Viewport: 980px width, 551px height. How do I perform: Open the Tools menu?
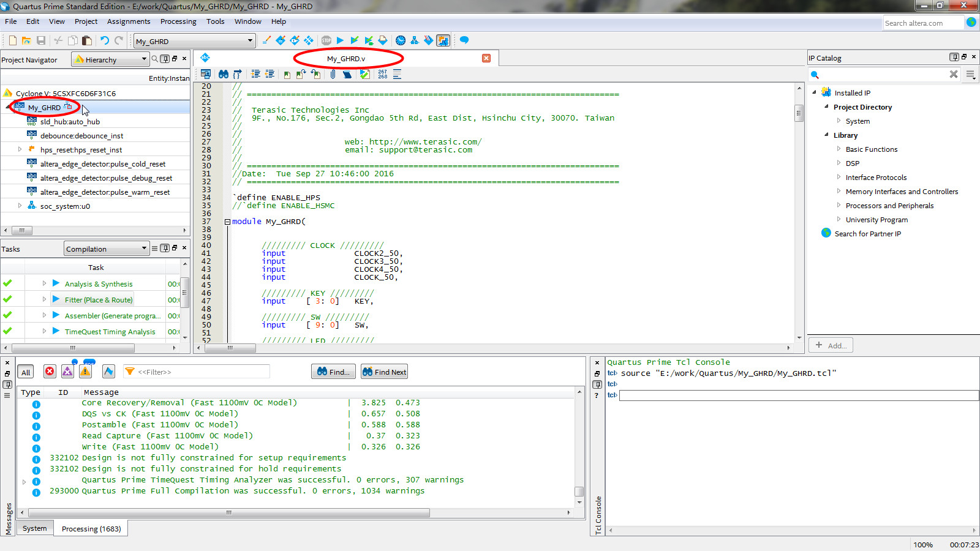pyautogui.click(x=215, y=21)
